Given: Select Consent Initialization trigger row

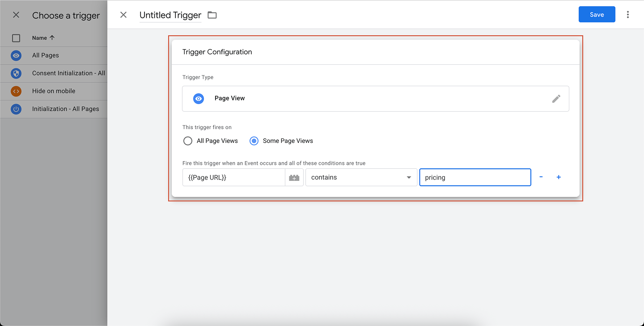Looking at the screenshot, I should [54, 73].
